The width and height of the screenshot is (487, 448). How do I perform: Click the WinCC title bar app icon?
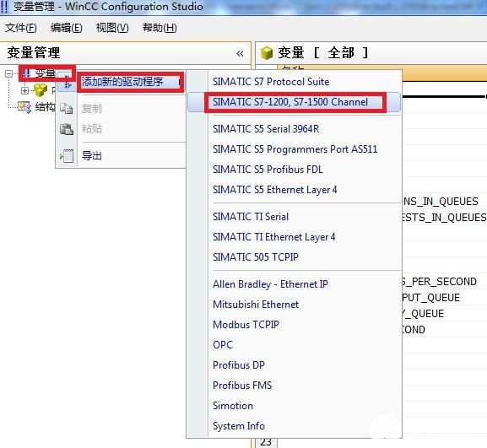(x=4, y=7)
